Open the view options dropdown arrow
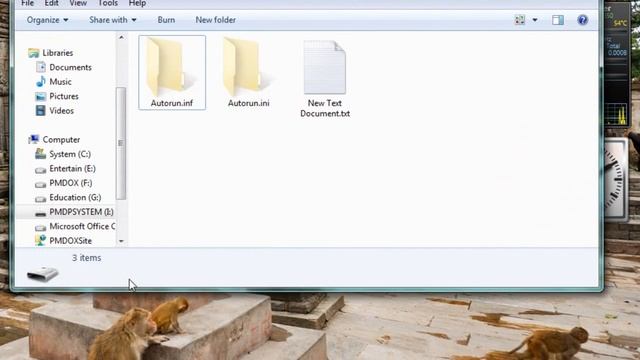This screenshot has width=640, height=360. click(535, 20)
